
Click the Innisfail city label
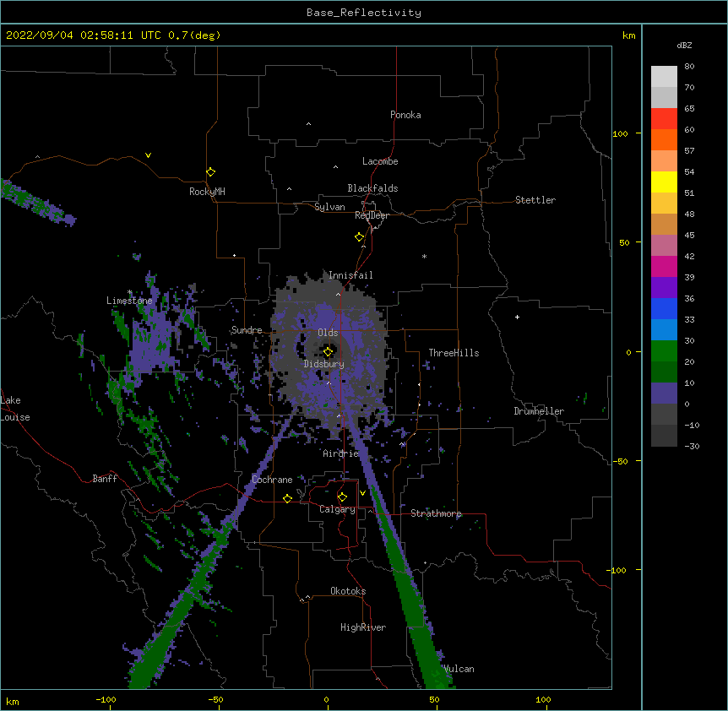[x=350, y=275]
